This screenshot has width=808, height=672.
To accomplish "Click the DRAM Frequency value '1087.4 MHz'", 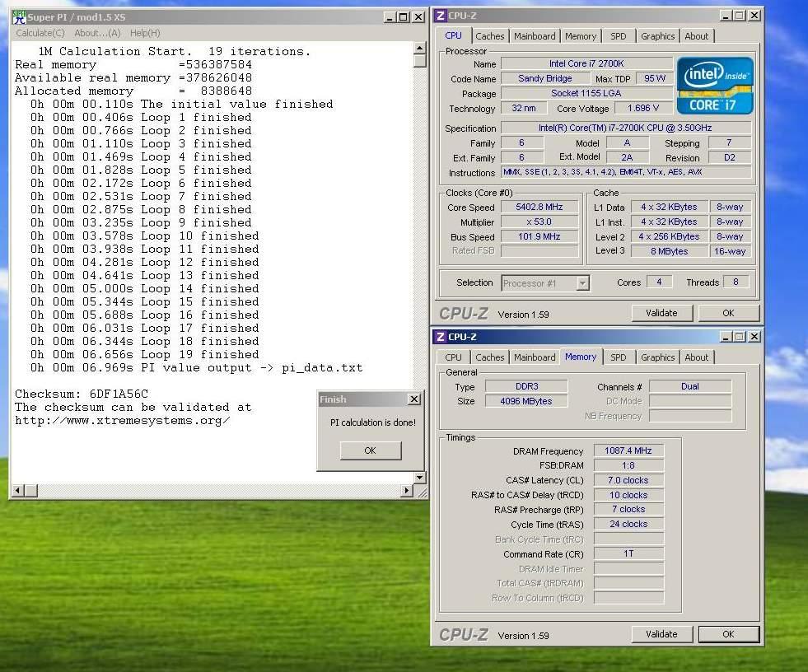I will click(628, 450).
